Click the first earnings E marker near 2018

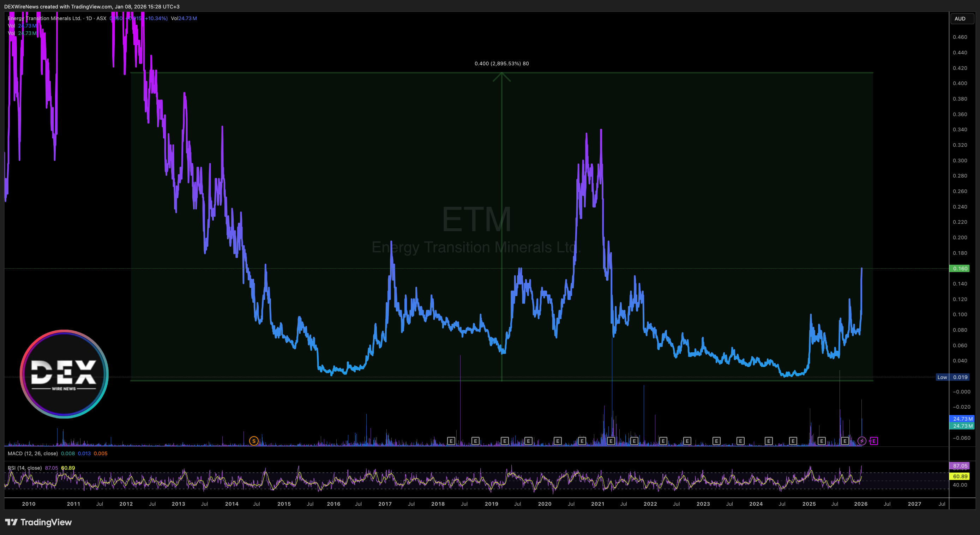pyautogui.click(x=451, y=441)
